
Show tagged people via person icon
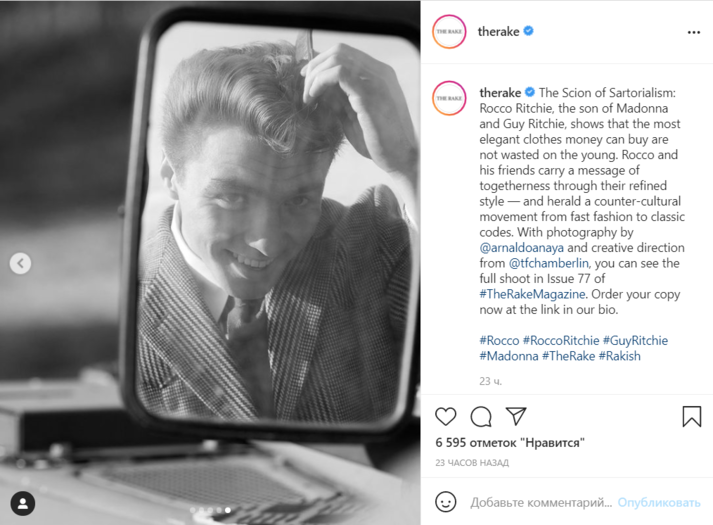pyautogui.click(x=23, y=503)
